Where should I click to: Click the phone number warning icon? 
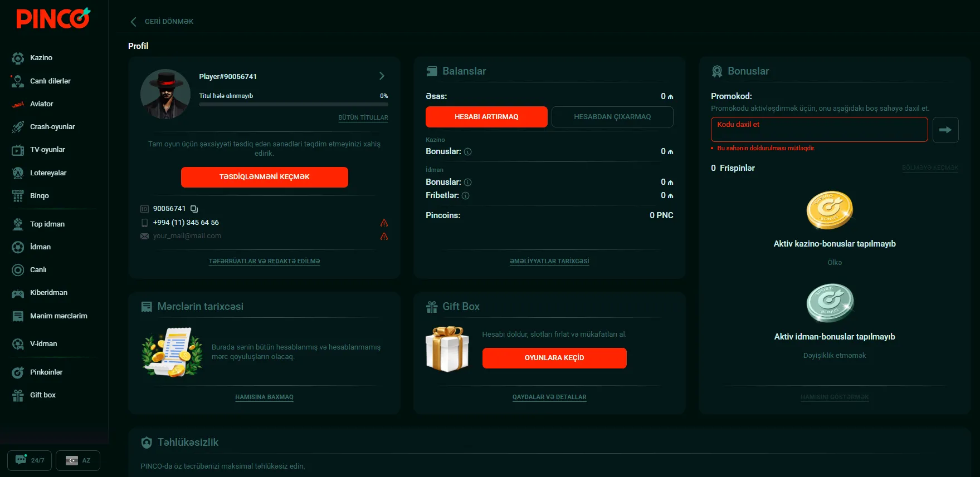[x=384, y=223]
